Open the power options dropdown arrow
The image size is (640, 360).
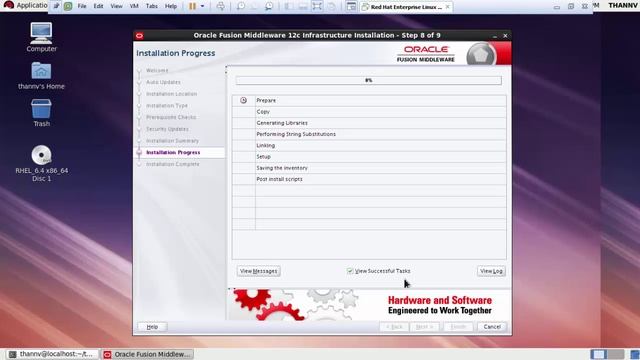point(202,6)
